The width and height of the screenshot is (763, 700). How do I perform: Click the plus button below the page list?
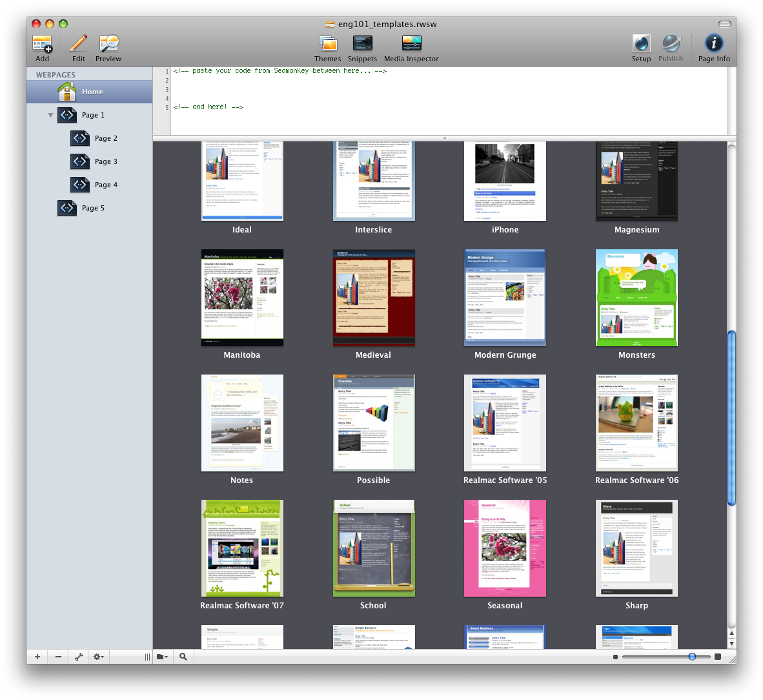pyautogui.click(x=37, y=657)
